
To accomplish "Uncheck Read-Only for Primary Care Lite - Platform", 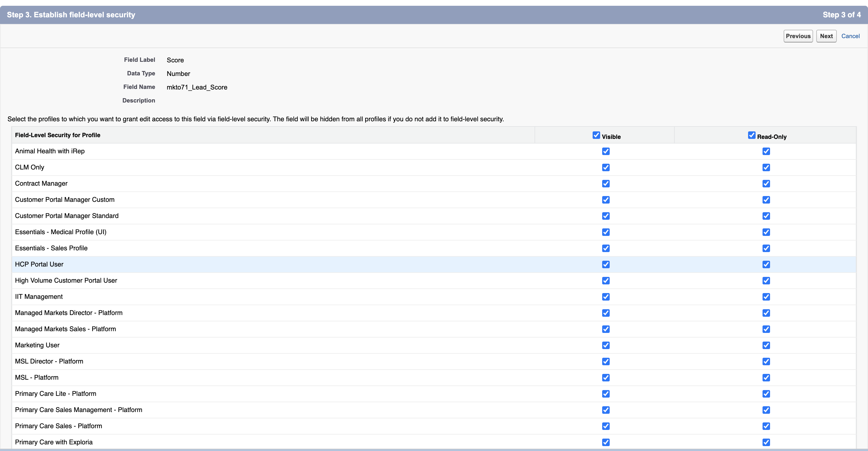I will pos(766,394).
